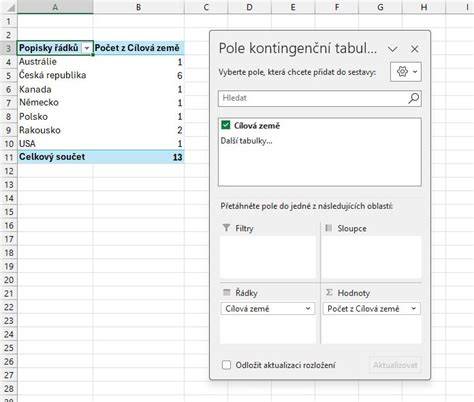The width and height of the screenshot is (474, 402).
Task: Uncheck the Cílová země field checkbox
Action: 226,125
